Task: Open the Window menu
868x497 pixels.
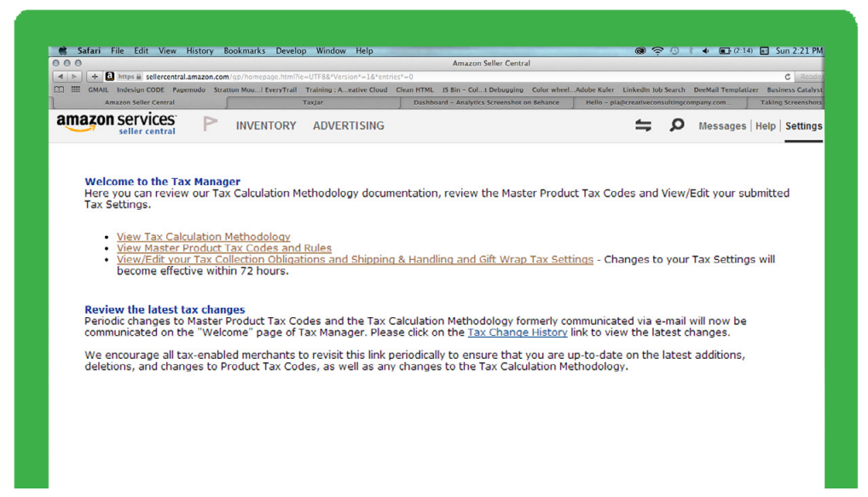Action: [331, 50]
